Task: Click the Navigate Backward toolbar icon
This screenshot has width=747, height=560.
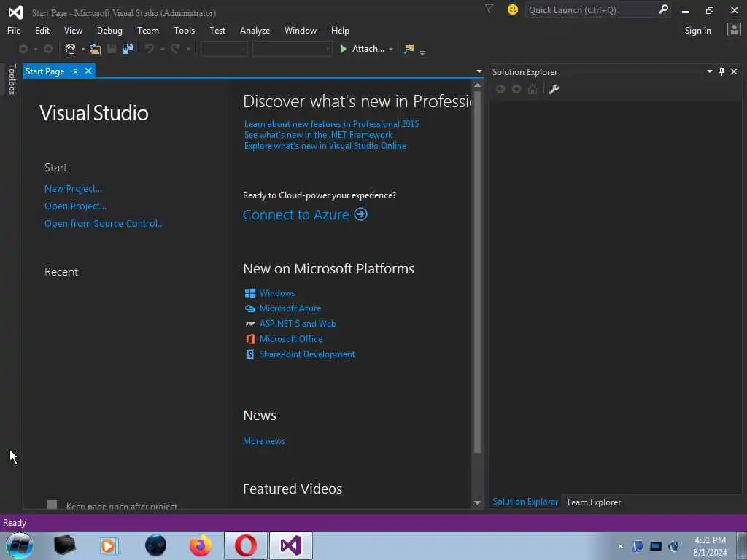Action: coord(23,49)
